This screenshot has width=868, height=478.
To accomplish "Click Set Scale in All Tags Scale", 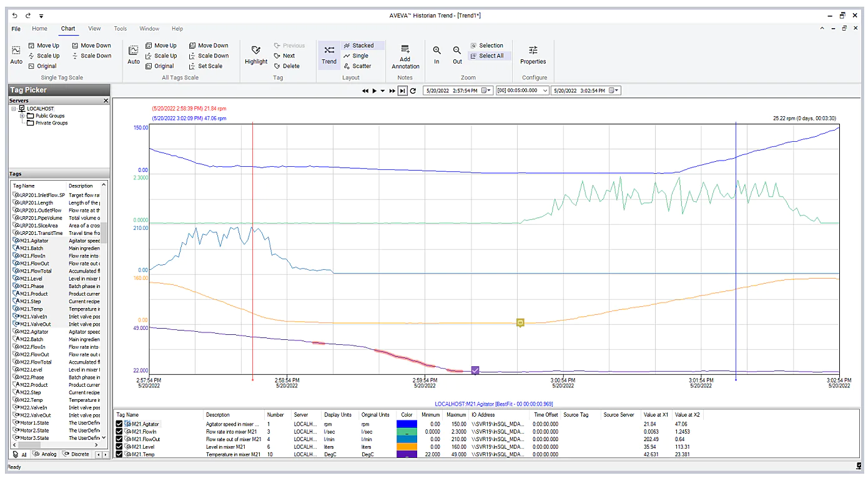I will click(205, 66).
